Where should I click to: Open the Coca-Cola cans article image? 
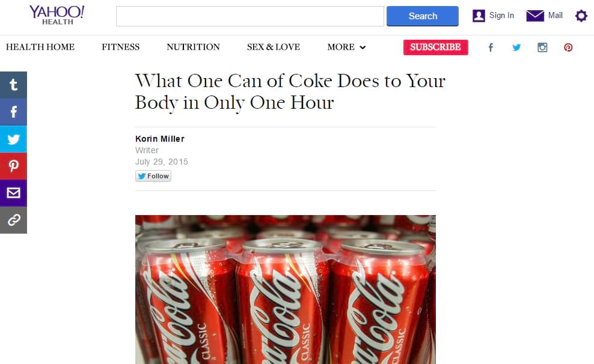285,290
